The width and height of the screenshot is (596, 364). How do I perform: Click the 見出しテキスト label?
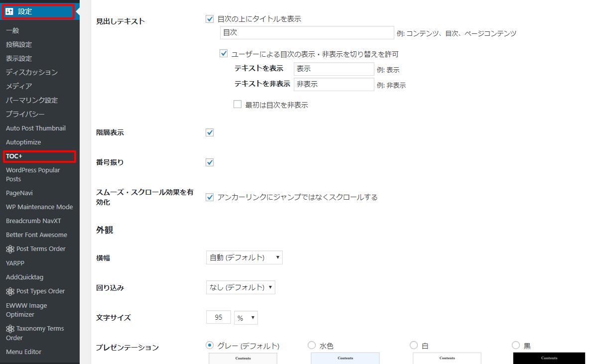120,21
